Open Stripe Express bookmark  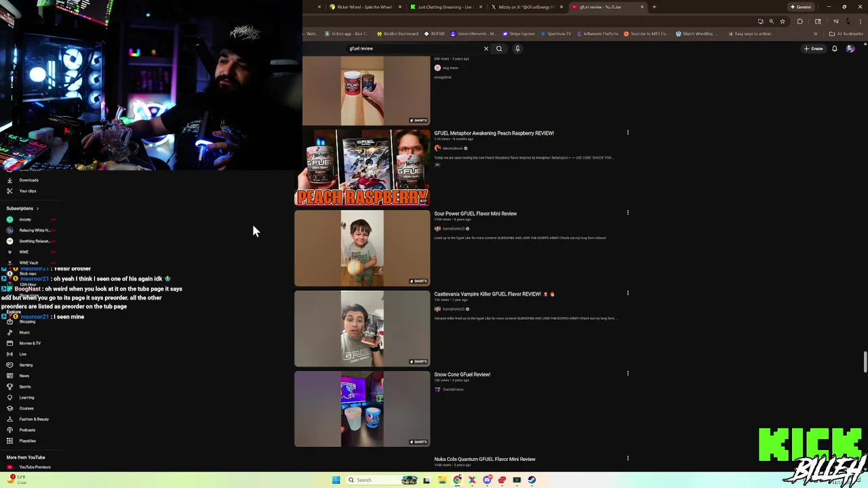click(x=519, y=34)
